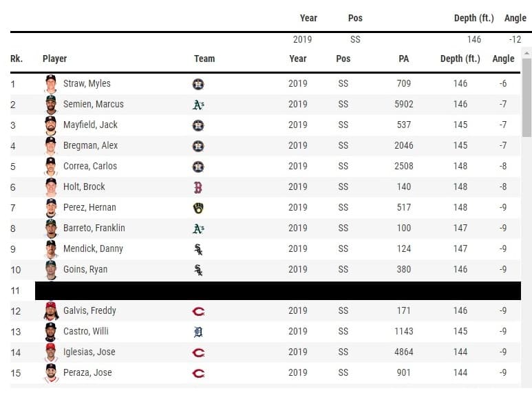
Task: Click the Brewers logo in Hernan Perez's row
Action: click(198, 208)
